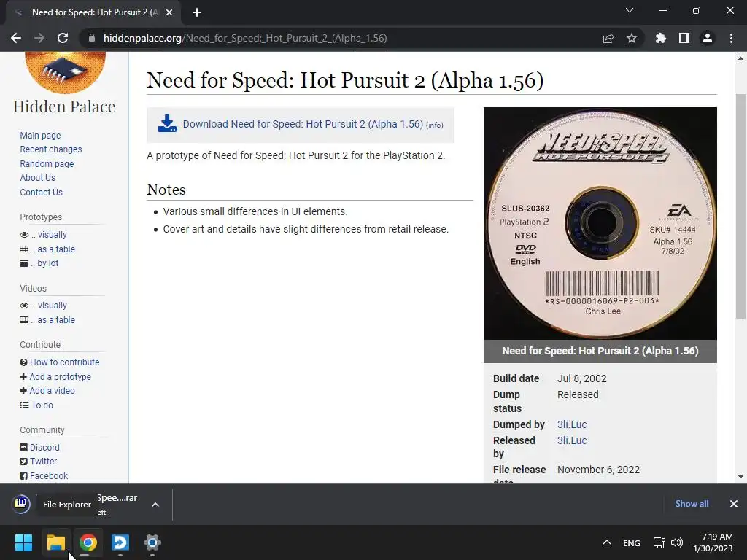Open the To do list
This screenshot has height=560, width=747.
[x=42, y=405]
